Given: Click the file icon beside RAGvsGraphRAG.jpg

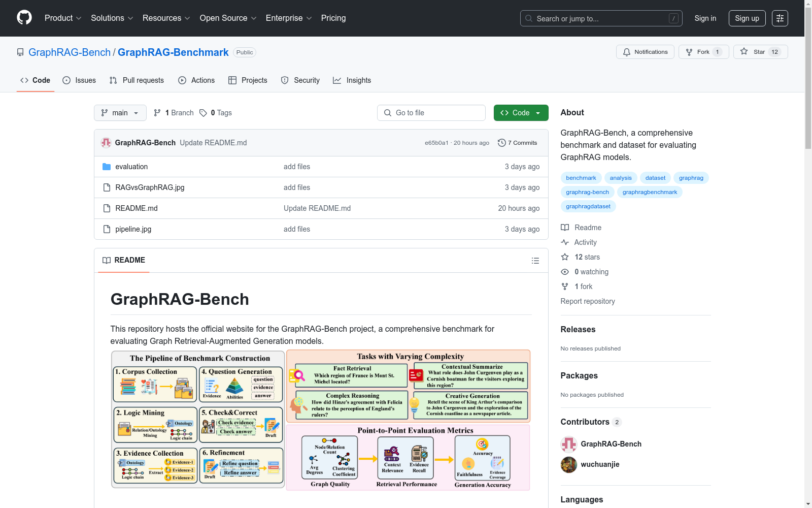Looking at the screenshot, I should 107,187.
